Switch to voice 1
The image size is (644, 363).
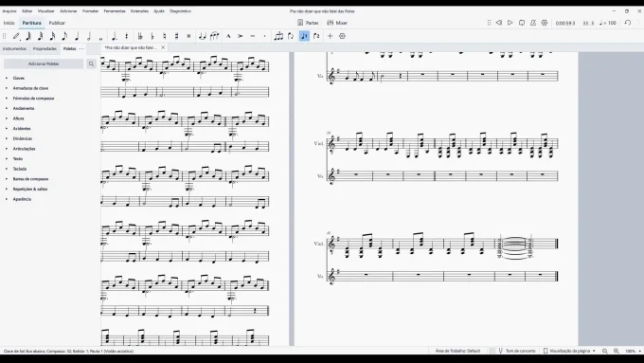tap(304, 36)
